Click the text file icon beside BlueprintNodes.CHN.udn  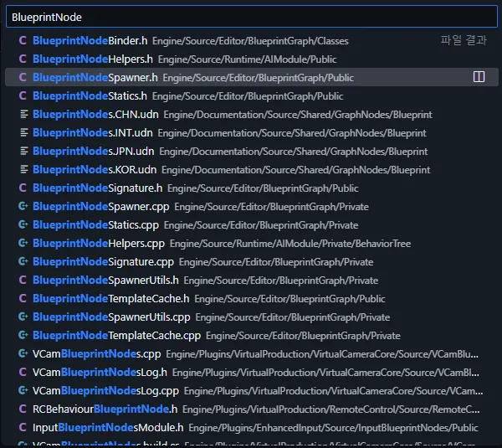click(24, 114)
